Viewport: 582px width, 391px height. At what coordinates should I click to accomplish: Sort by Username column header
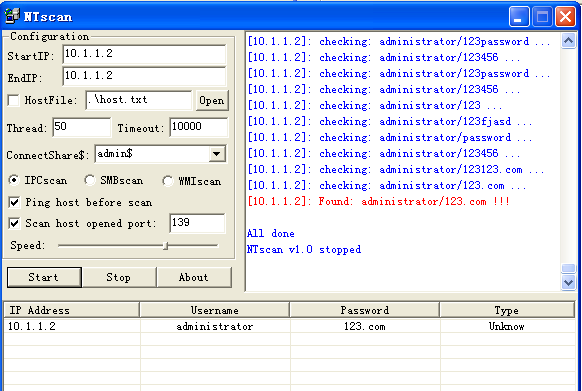point(215,310)
